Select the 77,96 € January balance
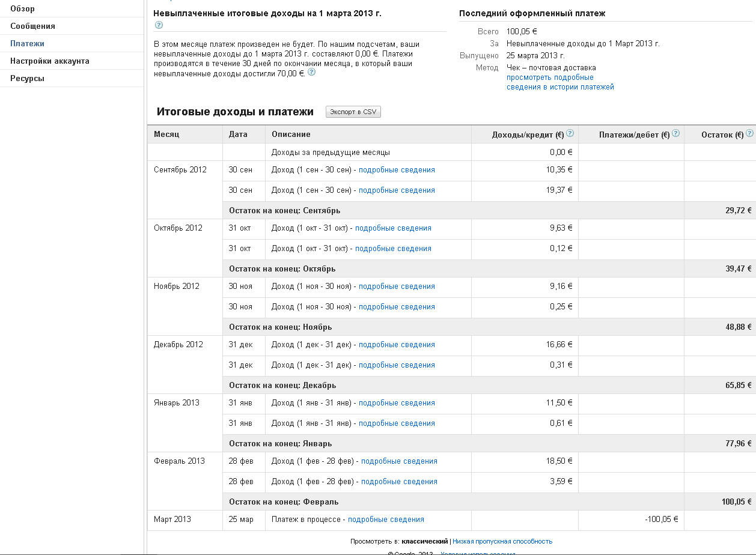 pos(739,444)
